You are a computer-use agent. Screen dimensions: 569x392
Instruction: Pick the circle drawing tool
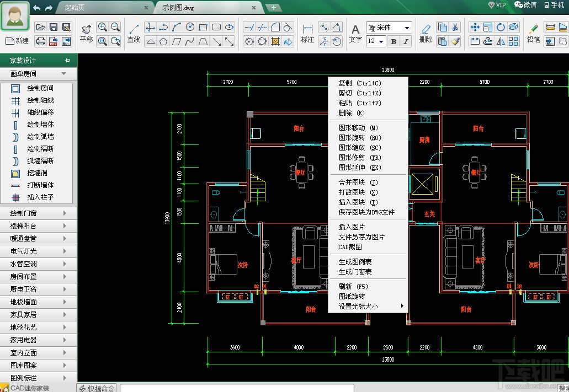click(x=190, y=27)
